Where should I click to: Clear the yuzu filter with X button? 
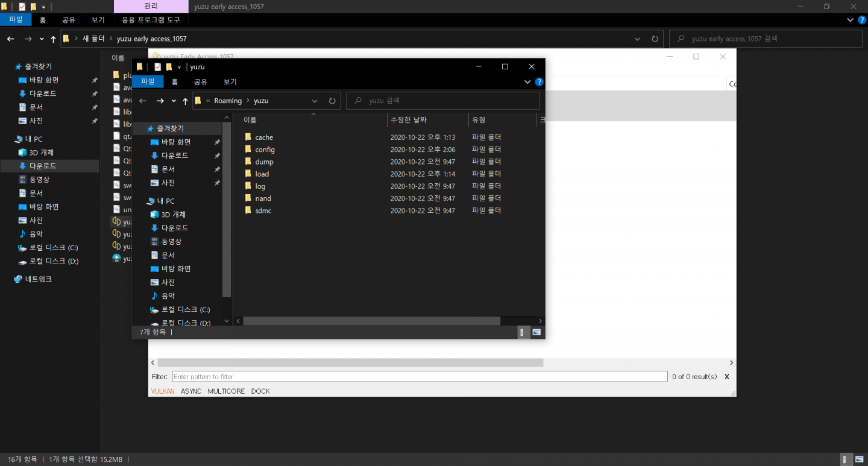pyautogui.click(x=727, y=377)
